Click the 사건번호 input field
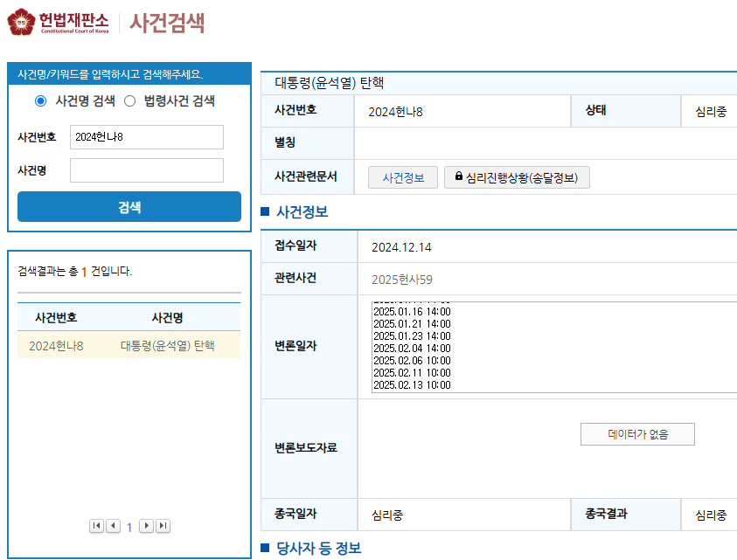Viewport: 737px width, 560px height. coord(147,137)
